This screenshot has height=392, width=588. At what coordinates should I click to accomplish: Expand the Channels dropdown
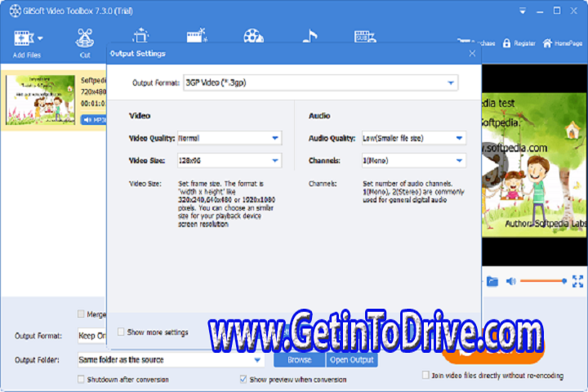pos(459,161)
